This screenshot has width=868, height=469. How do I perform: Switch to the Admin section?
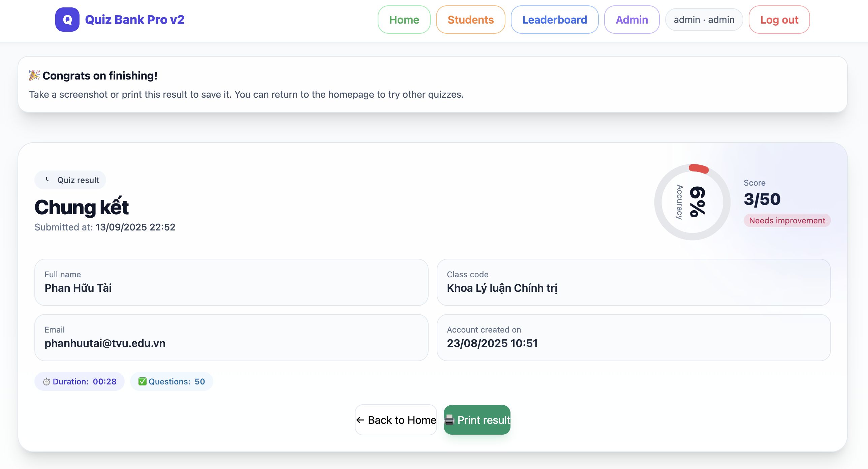pos(631,20)
